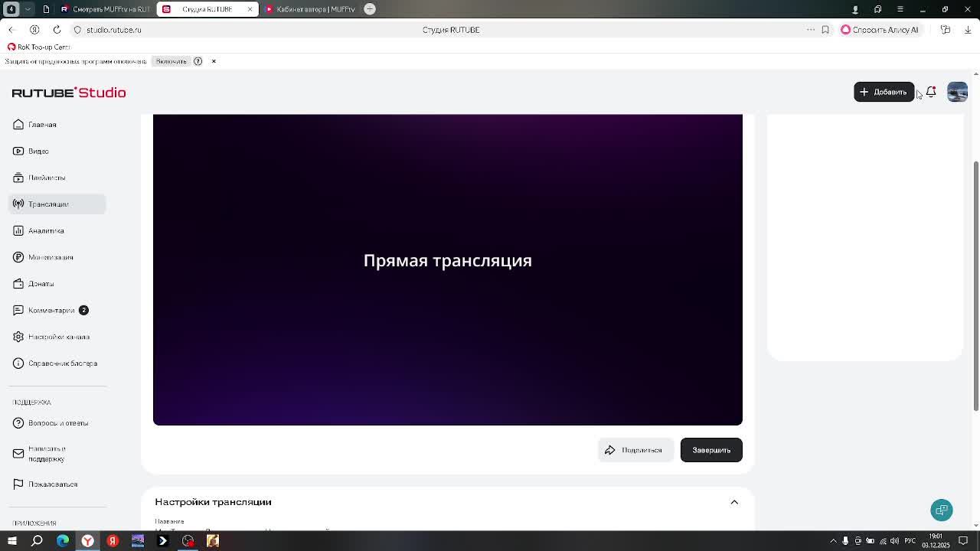980x551 pixels.
Task: Bookmark this page icon
Action: point(825,30)
